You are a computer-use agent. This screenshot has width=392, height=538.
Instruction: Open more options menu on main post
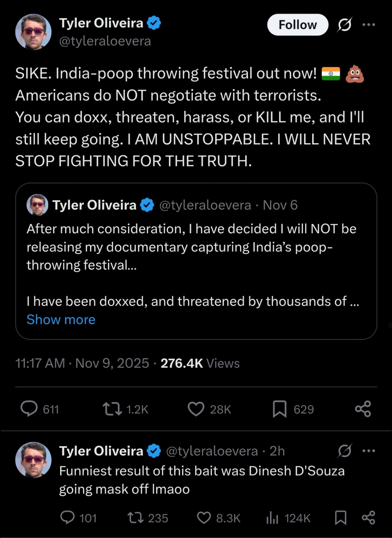tap(369, 25)
